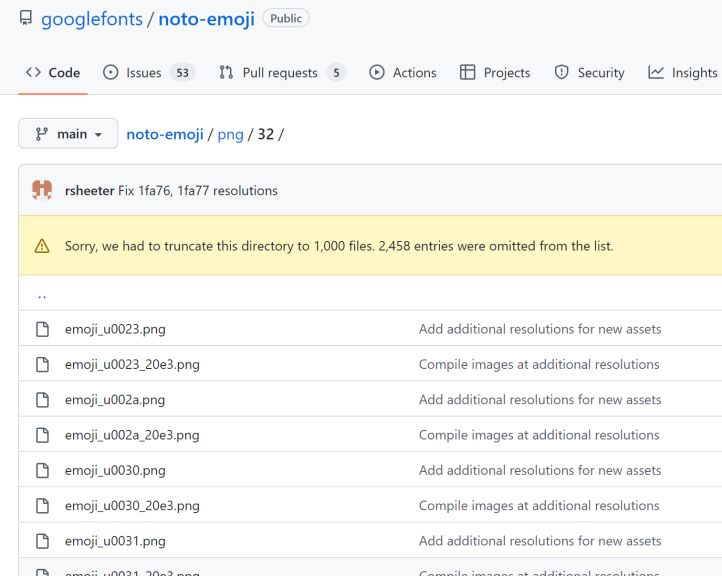This screenshot has width=722, height=576.
Task: Go to the Actions tab
Action: [x=403, y=73]
